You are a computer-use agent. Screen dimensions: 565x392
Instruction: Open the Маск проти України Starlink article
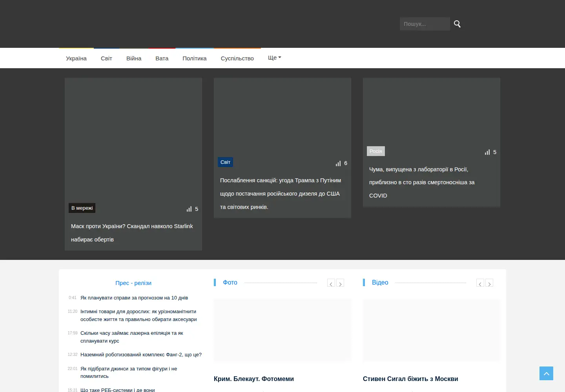pyautogui.click(x=132, y=233)
